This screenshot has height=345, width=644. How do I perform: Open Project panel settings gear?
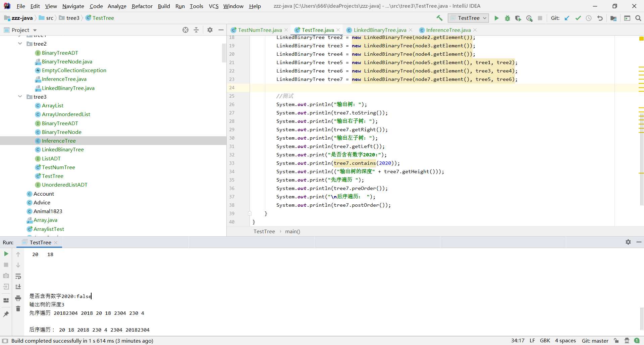point(210,30)
